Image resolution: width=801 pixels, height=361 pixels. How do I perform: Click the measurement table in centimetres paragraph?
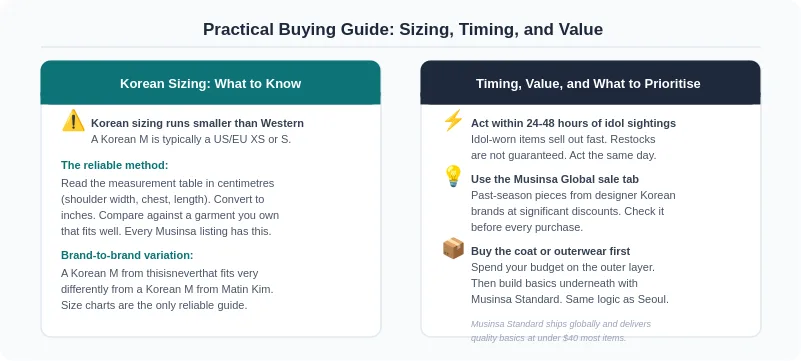click(x=170, y=207)
